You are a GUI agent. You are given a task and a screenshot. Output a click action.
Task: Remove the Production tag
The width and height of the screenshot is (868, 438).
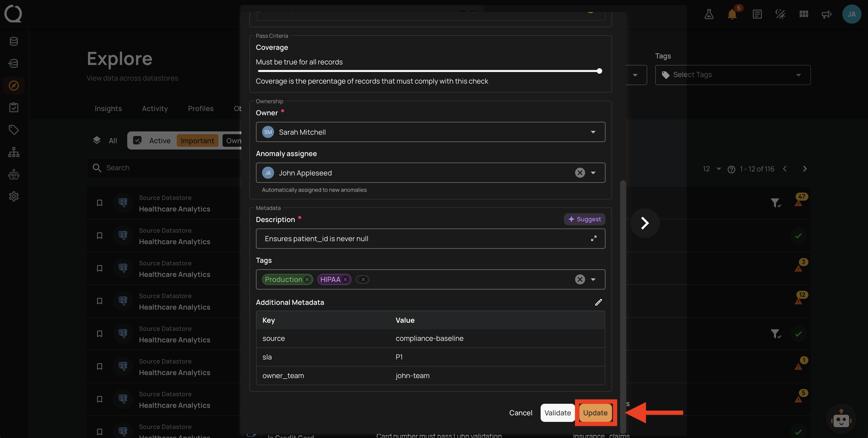click(307, 280)
